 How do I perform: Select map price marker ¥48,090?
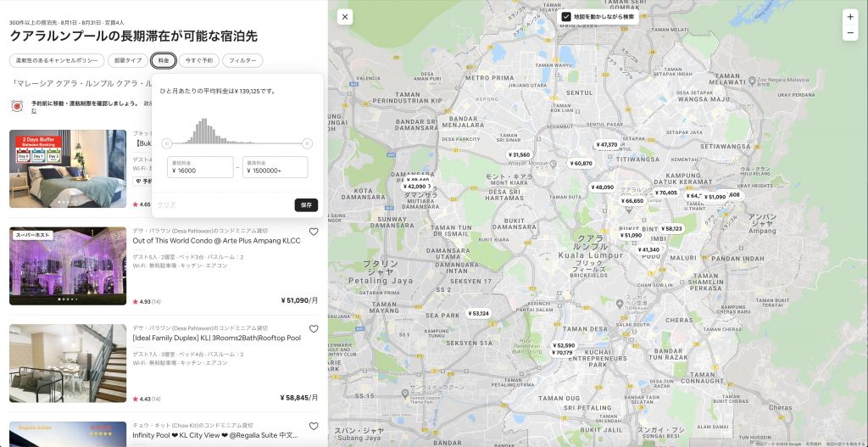point(603,187)
